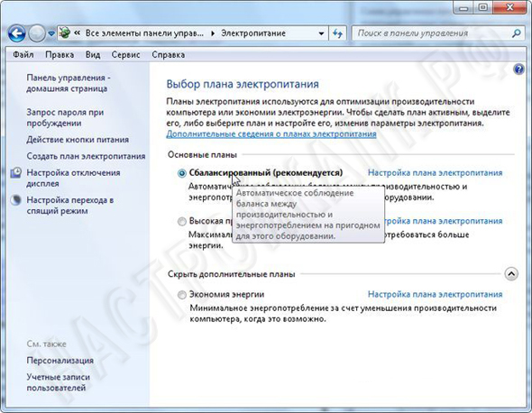Click the Back navigation arrow button

click(x=16, y=33)
